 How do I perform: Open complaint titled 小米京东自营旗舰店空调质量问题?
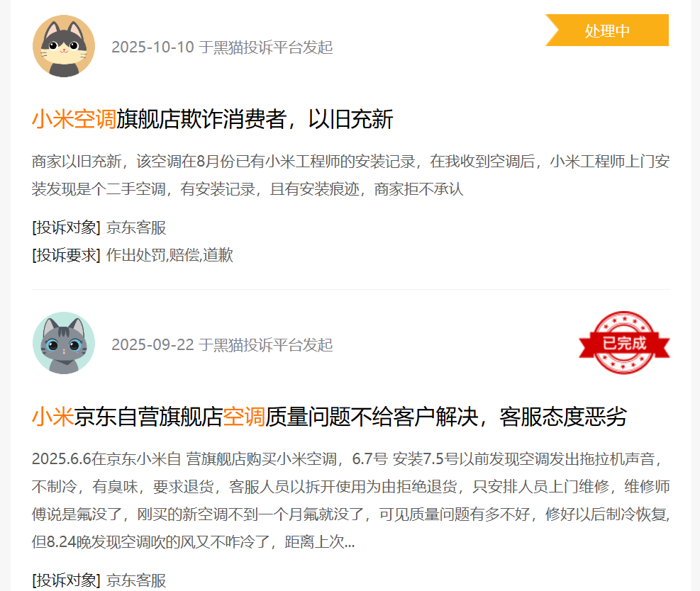[x=330, y=417]
